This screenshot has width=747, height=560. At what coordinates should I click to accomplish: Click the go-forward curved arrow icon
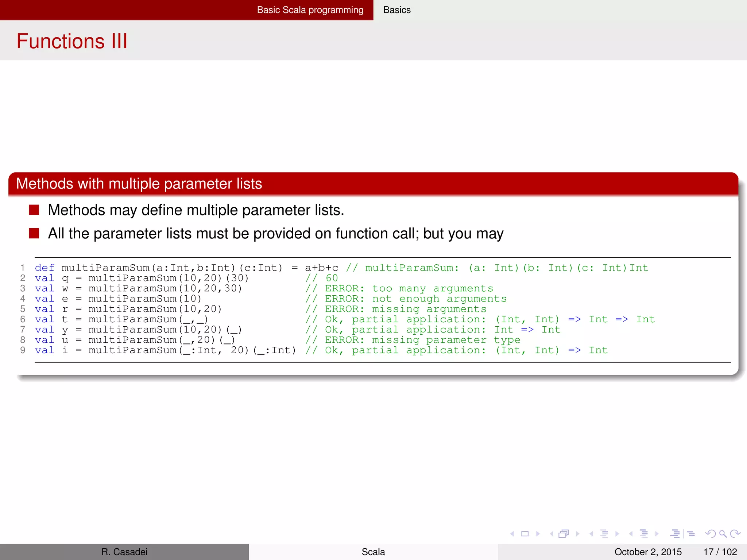[x=735, y=534]
